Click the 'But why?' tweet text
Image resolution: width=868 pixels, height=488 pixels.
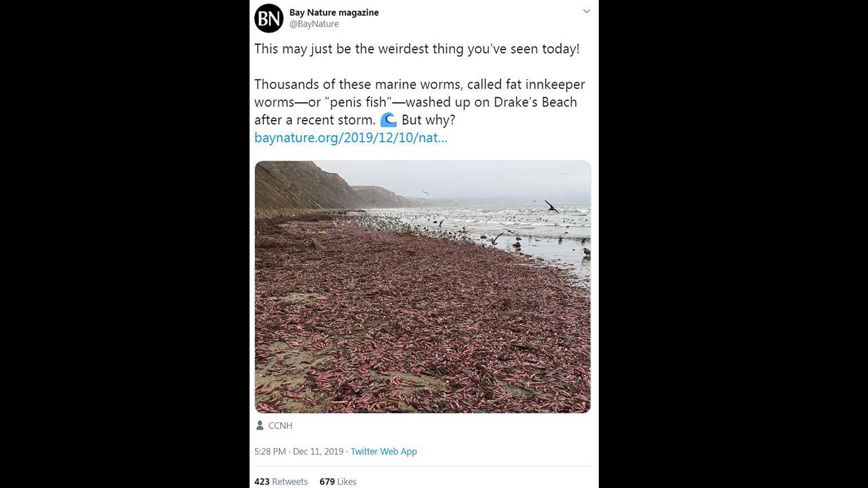point(428,120)
